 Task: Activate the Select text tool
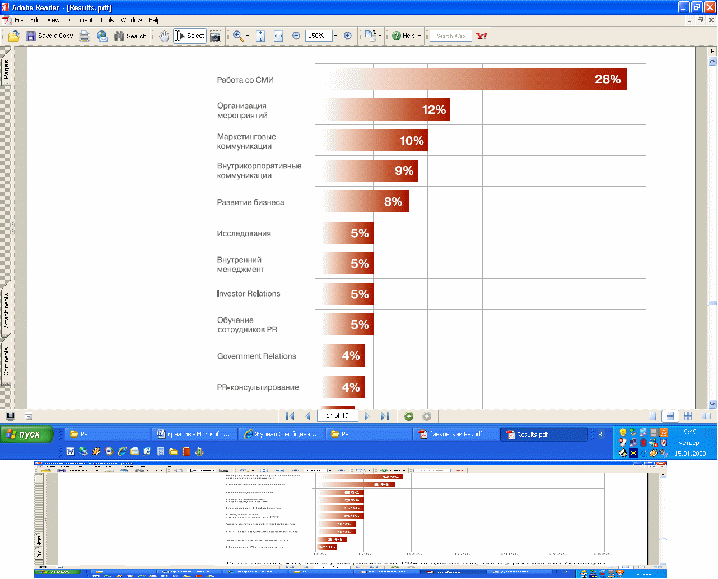(190, 36)
